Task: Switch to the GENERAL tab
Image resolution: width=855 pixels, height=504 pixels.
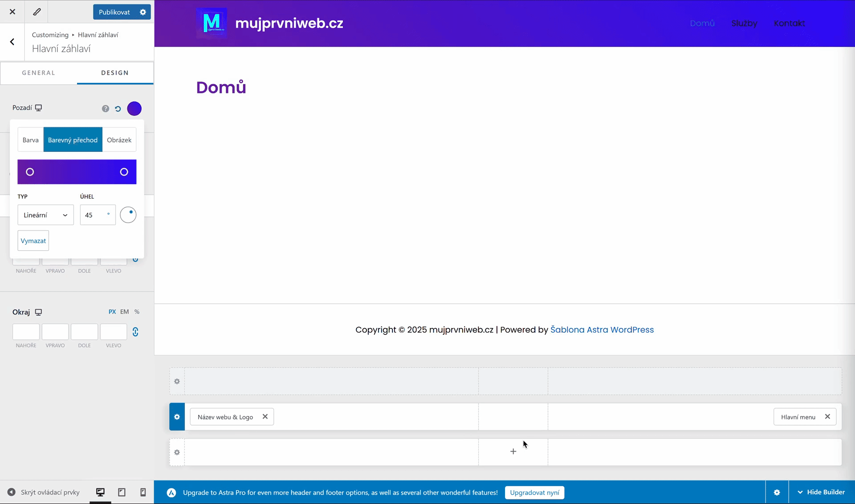Action: [x=39, y=73]
